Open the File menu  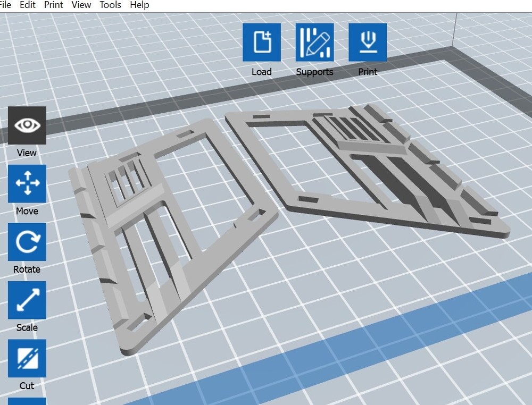click(5, 5)
